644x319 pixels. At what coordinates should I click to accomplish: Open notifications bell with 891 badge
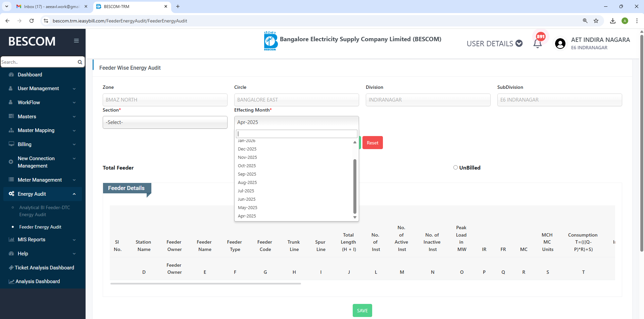[538, 43]
